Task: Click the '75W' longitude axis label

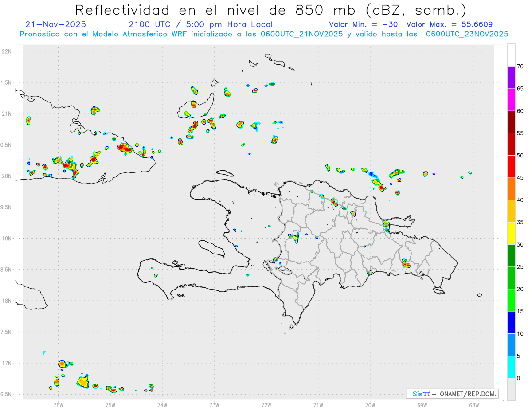Action: 110,405
